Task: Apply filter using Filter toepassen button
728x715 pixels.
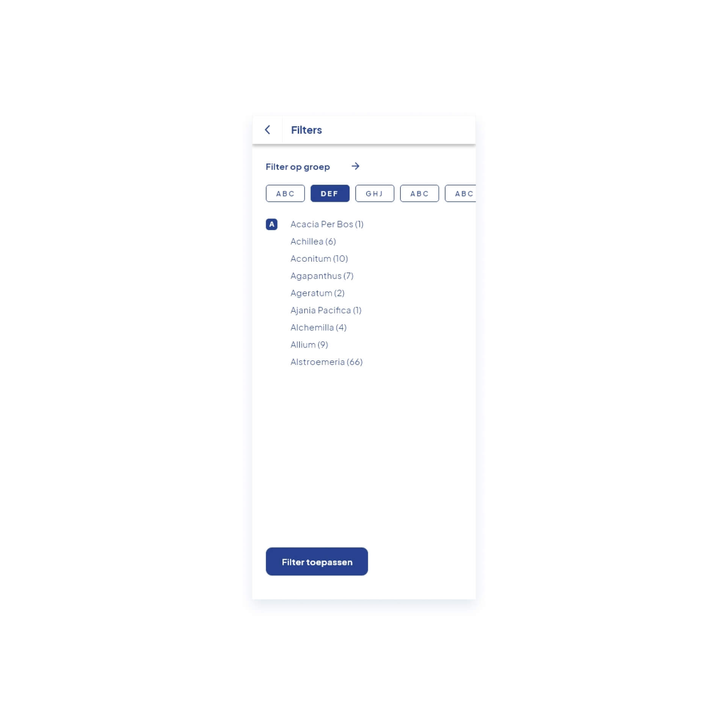Action: pos(317,561)
